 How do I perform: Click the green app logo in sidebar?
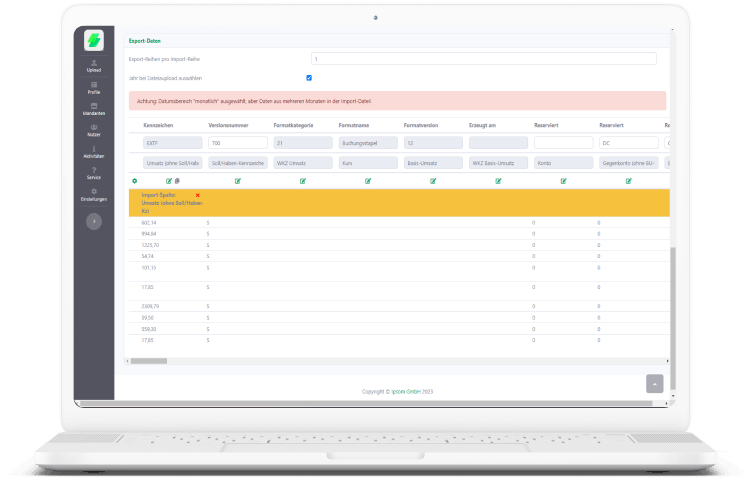[94, 41]
